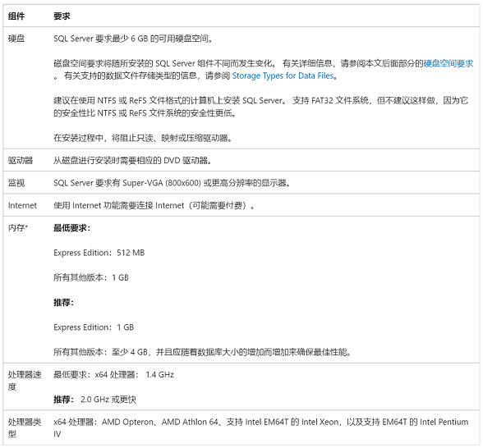Viewport: 483px width, 448px height.
Task: Click the Express Edition: 512 MB text
Action: click(99, 253)
